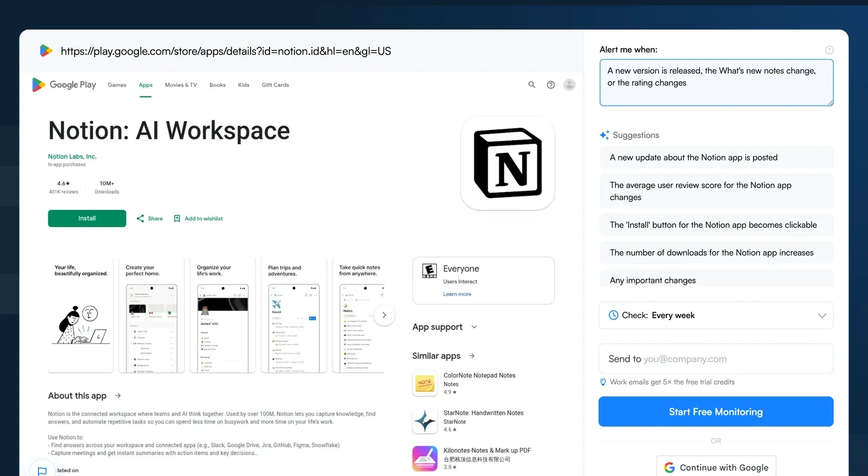This screenshot has height=476, width=868.
Task: Switch to Movies & TV tab
Action: [181, 85]
